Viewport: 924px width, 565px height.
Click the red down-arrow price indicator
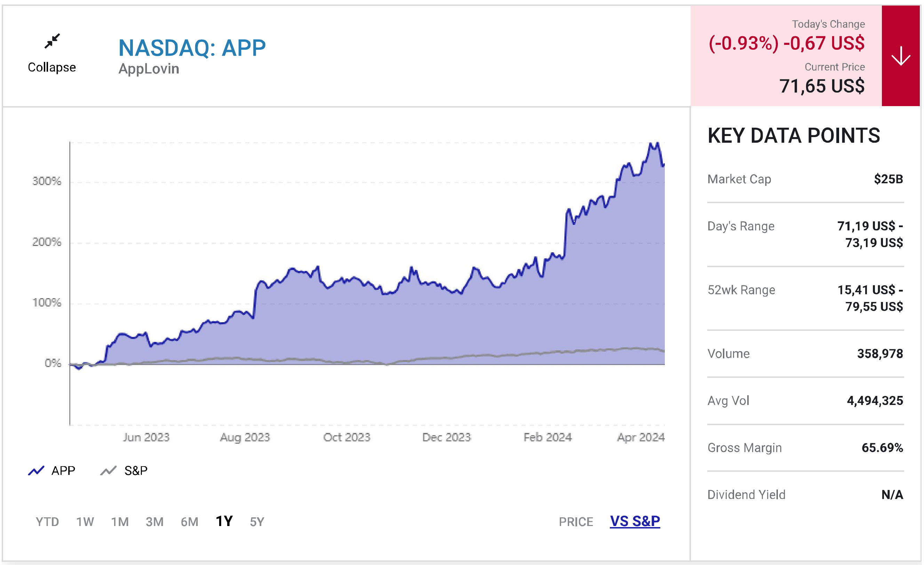pyautogui.click(x=901, y=56)
